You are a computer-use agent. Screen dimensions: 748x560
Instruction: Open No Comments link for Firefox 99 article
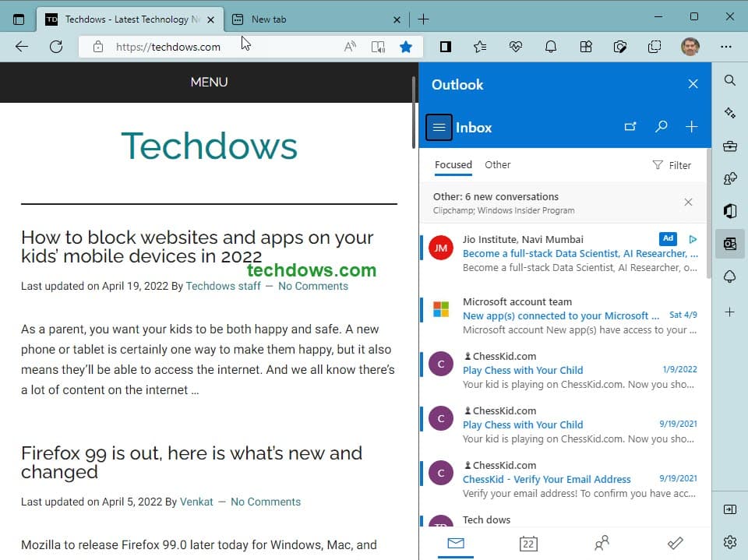pyautogui.click(x=266, y=502)
